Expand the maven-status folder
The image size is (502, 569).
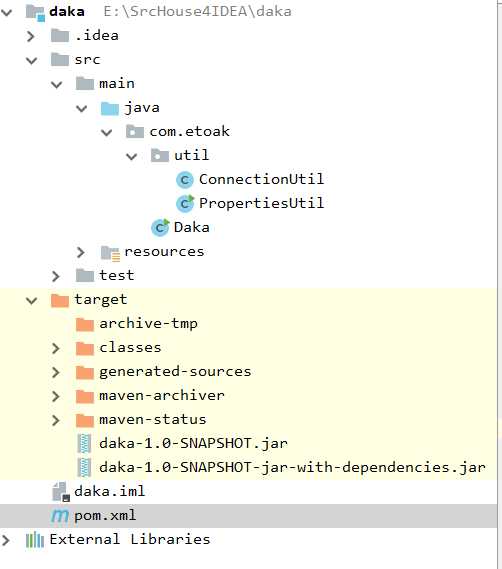point(56,420)
